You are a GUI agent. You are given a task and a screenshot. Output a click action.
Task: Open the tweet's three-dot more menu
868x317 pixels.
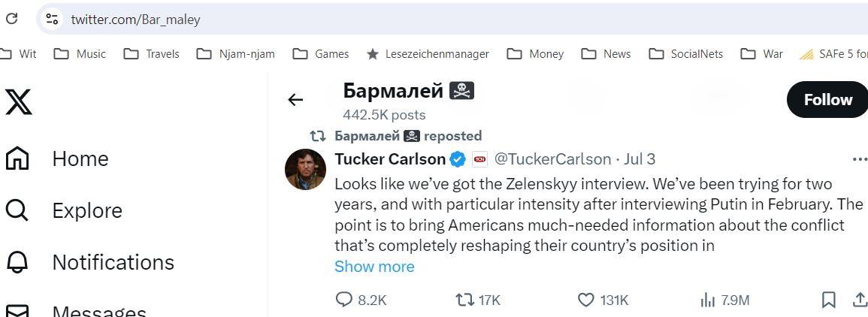[x=860, y=159]
